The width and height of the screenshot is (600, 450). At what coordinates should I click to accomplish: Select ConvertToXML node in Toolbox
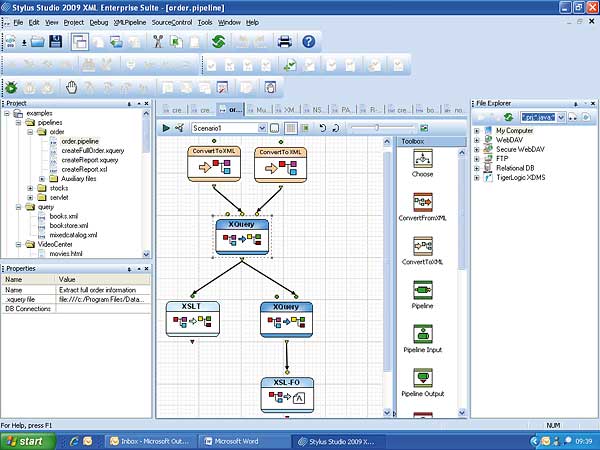422,251
